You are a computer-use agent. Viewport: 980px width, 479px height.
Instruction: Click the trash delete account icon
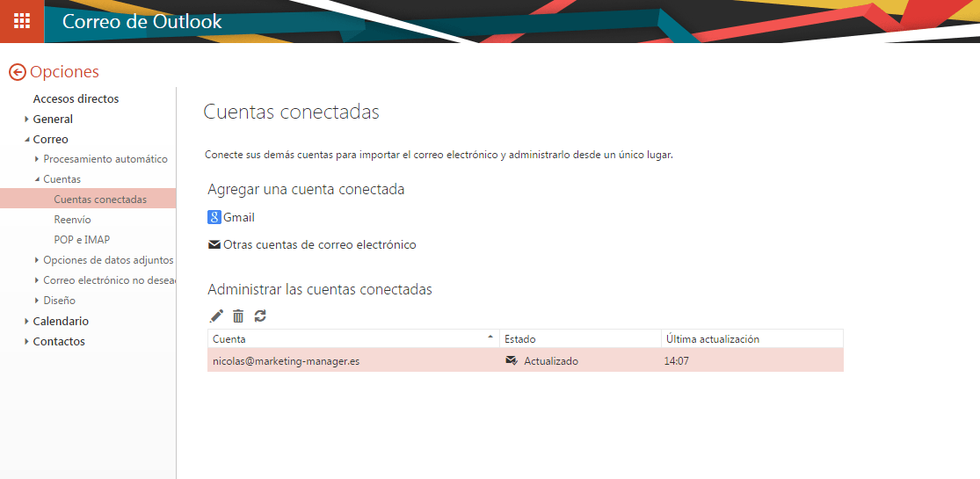pos(238,316)
